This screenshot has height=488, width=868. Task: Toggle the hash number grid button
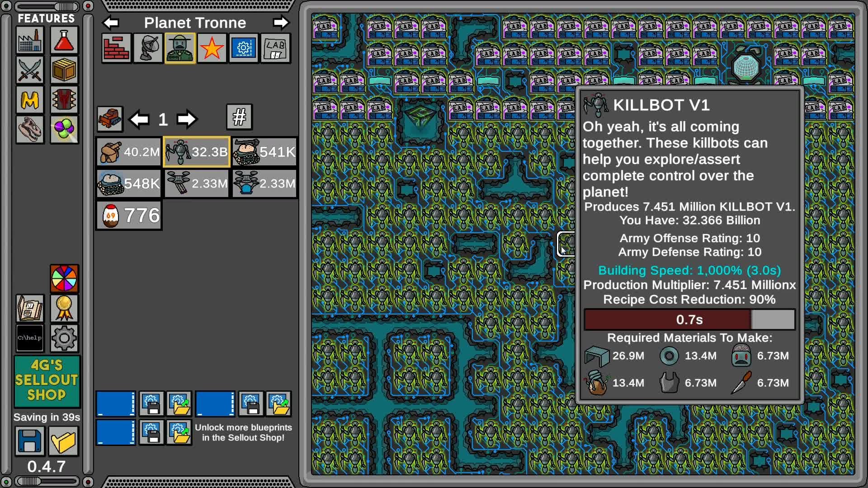[x=239, y=117]
